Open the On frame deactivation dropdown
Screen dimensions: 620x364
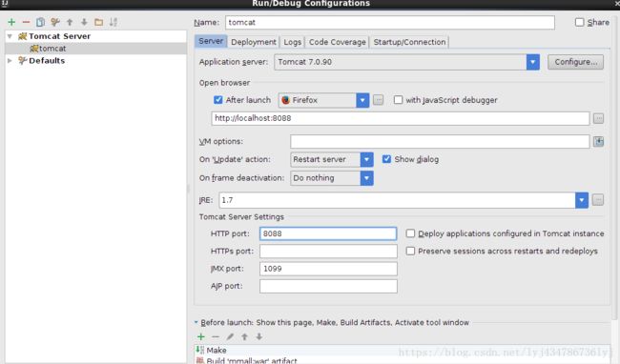(x=366, y=178)
